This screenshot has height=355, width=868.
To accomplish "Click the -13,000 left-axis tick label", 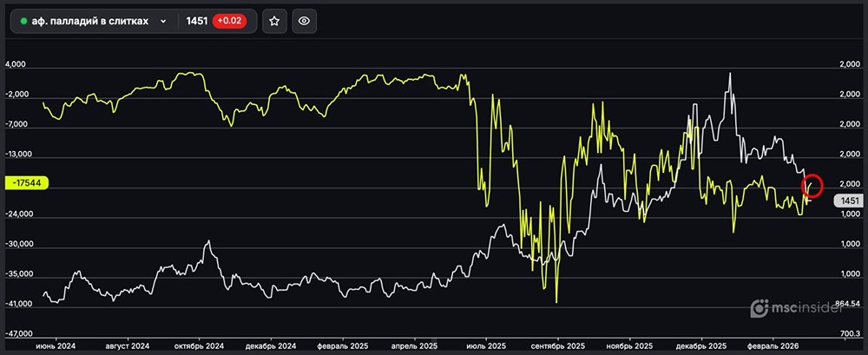I will point(17,154).
